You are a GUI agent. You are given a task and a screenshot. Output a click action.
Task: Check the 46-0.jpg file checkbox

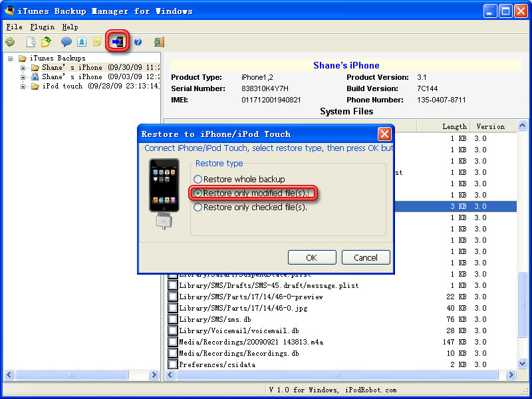[173, 308]
